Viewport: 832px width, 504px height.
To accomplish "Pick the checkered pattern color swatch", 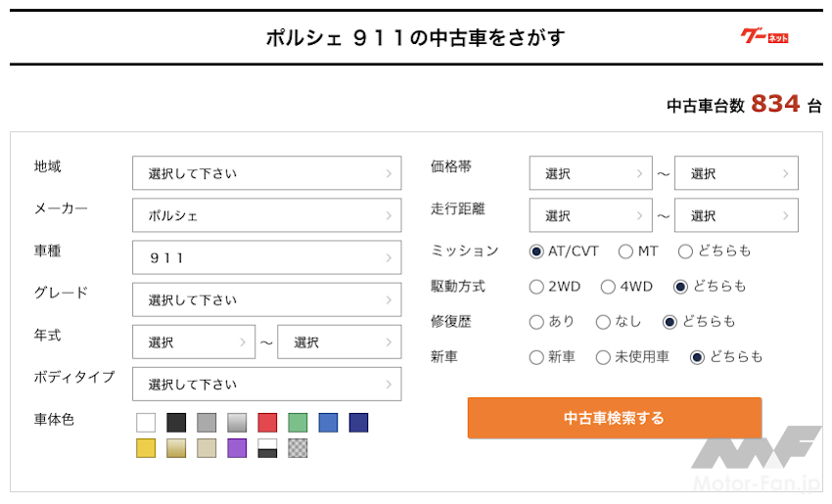I will pos(298,448).
